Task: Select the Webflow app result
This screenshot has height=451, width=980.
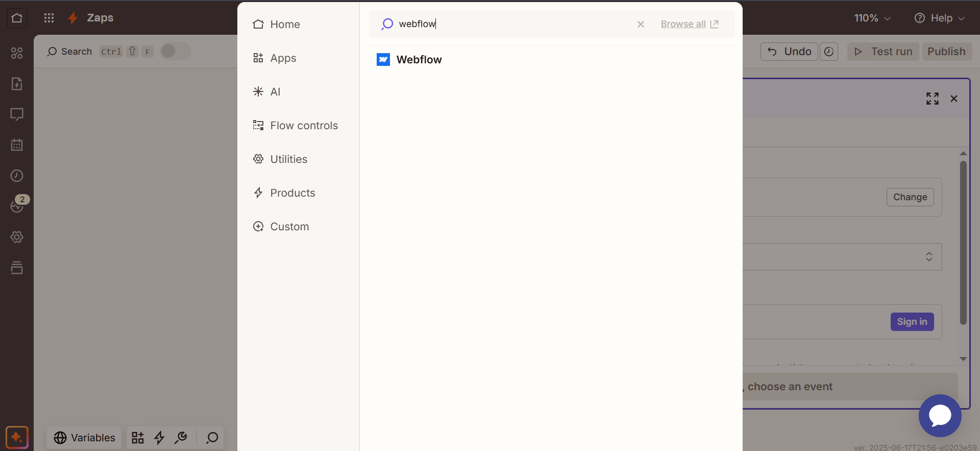Action: 551,60
